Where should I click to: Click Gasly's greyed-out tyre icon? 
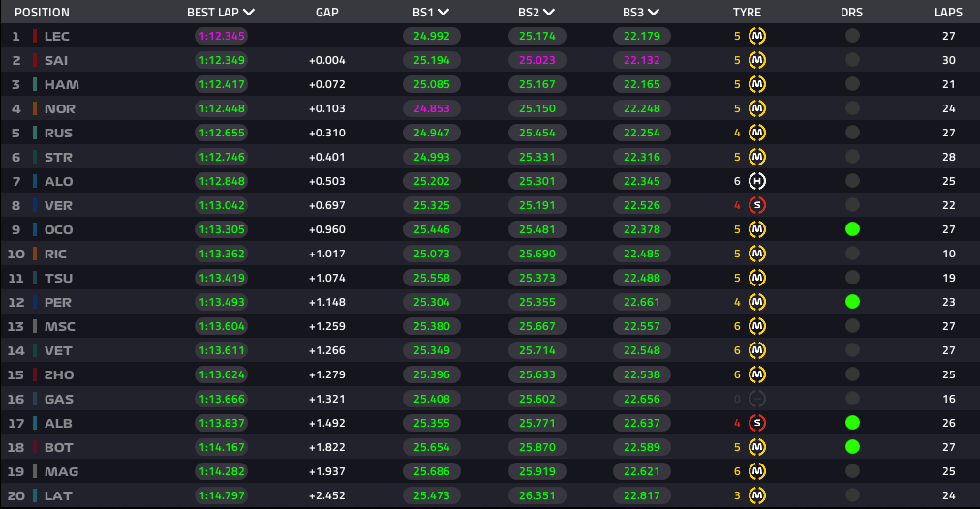tap(757, 399)
